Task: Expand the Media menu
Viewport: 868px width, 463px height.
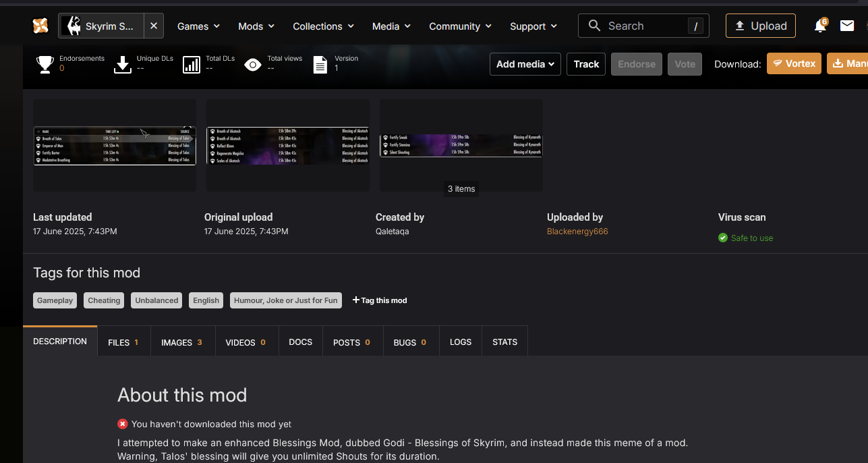Action: (391, 26)
